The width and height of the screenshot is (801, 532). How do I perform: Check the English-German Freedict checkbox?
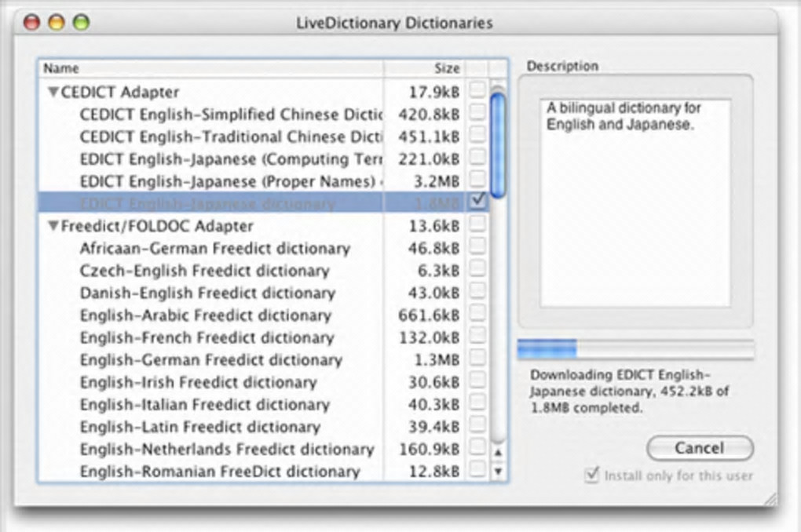tap(477, 357)
